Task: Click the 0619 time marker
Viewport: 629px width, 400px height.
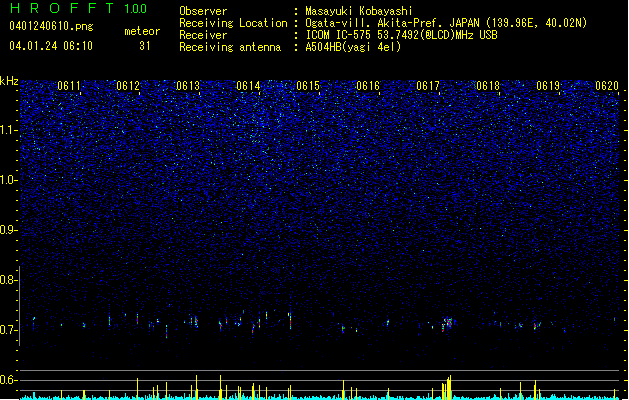Action: pos(548,86)
